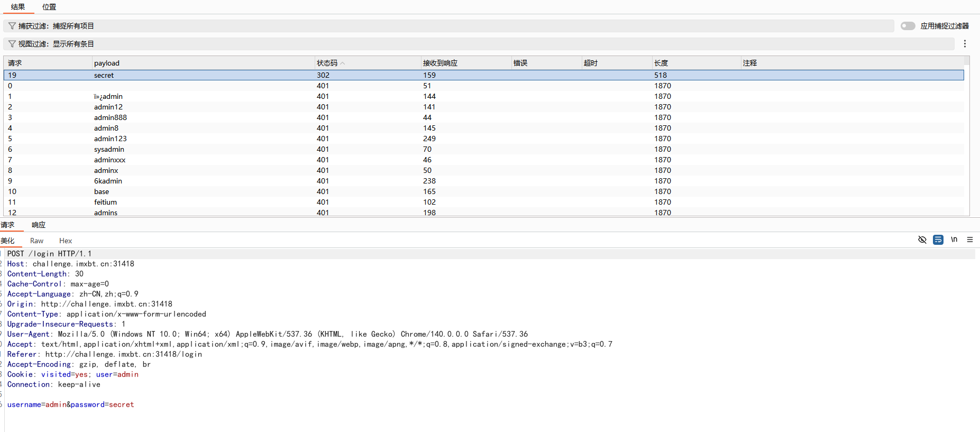Switch to the 响应 response tab
This screenshot has height=432, width=980.
[x=39, y=225]
